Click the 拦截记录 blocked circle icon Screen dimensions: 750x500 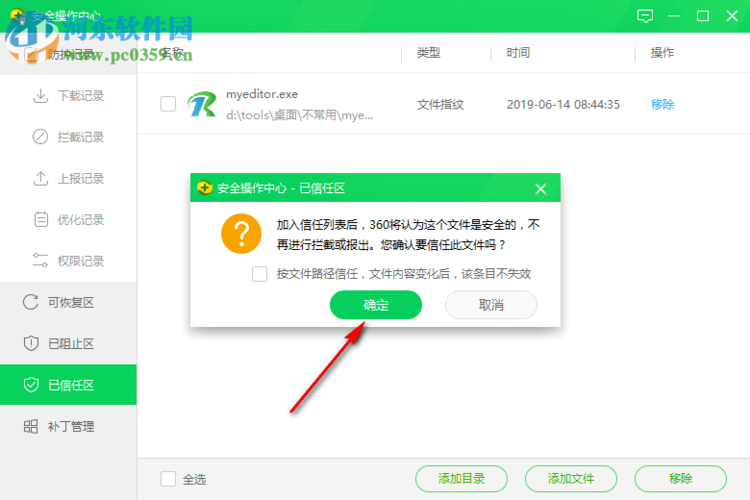(40, 137)
